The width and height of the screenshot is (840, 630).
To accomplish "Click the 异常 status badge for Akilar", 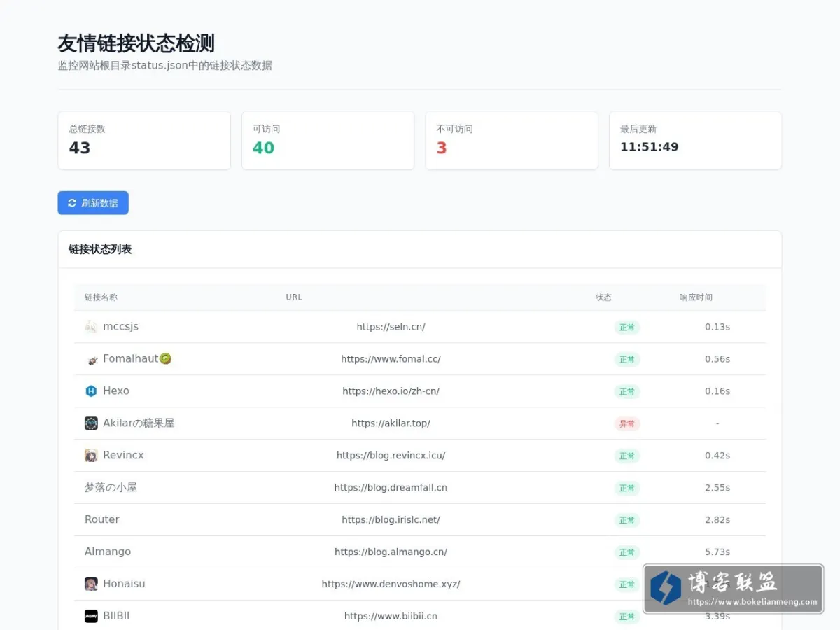I will 627,424.
